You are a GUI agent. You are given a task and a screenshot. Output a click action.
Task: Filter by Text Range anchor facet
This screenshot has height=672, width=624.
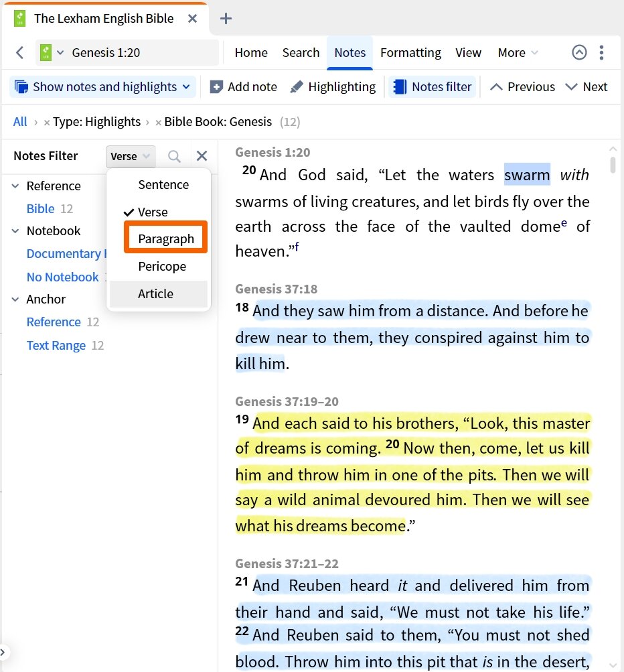56,346
